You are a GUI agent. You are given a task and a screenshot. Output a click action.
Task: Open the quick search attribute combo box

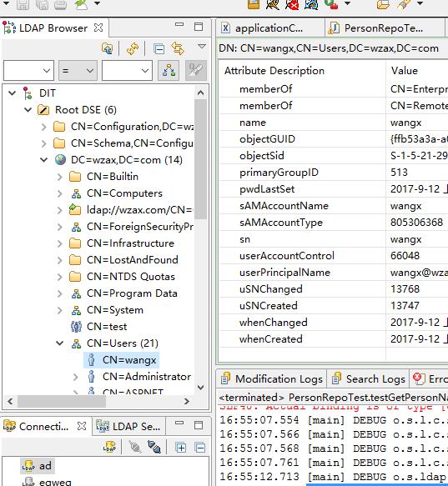(28, 70)
